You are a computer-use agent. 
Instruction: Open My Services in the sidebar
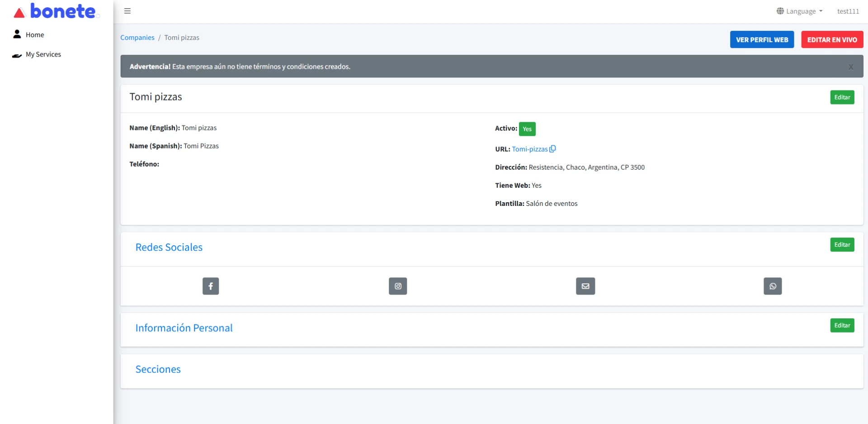coord(43,54)
